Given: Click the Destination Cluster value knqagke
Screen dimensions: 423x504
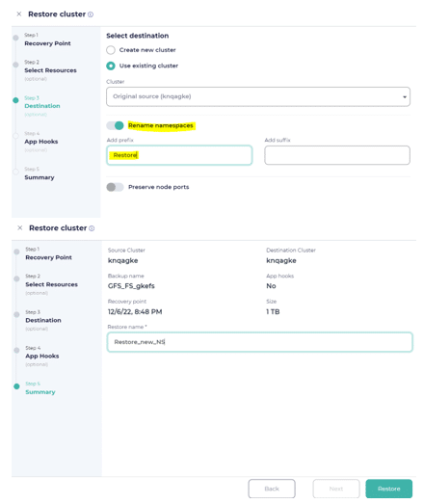Looking at the screenshot, I should tap(281, 261).
